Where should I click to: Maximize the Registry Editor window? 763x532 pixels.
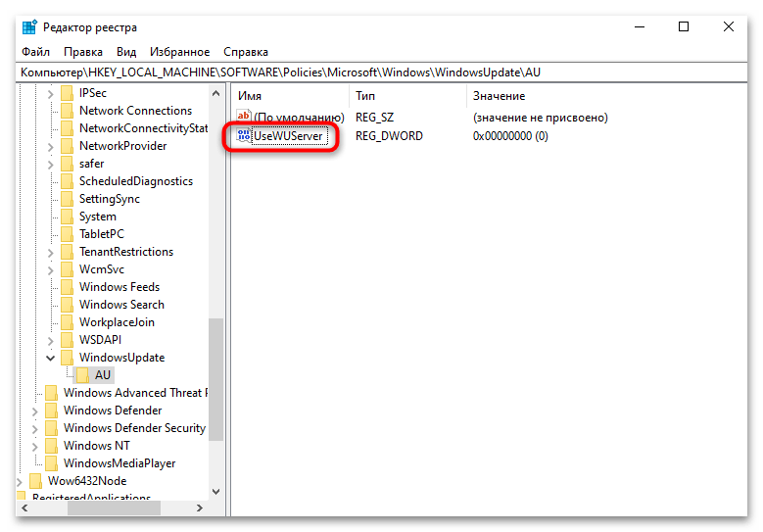(x=684, y=27)
